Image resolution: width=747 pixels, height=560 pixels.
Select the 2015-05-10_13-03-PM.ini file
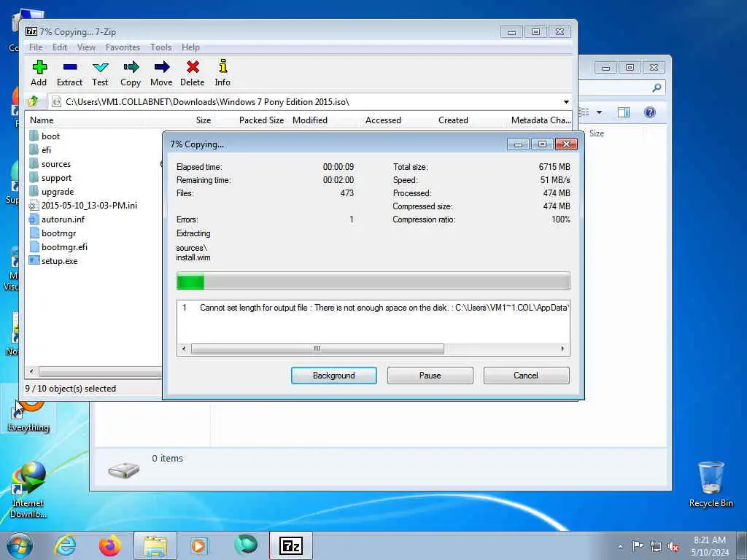click(x=83, y=205)
